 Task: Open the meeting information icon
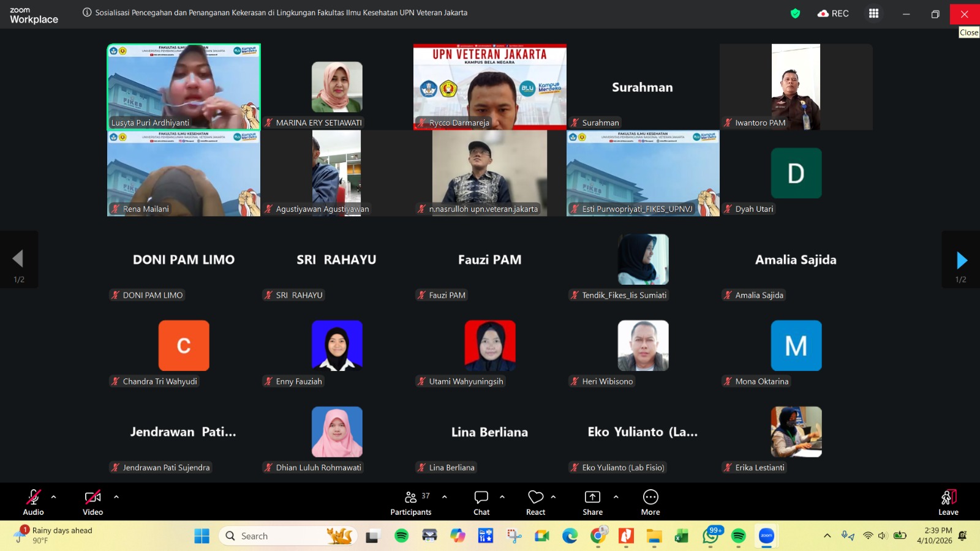[87, 13]
